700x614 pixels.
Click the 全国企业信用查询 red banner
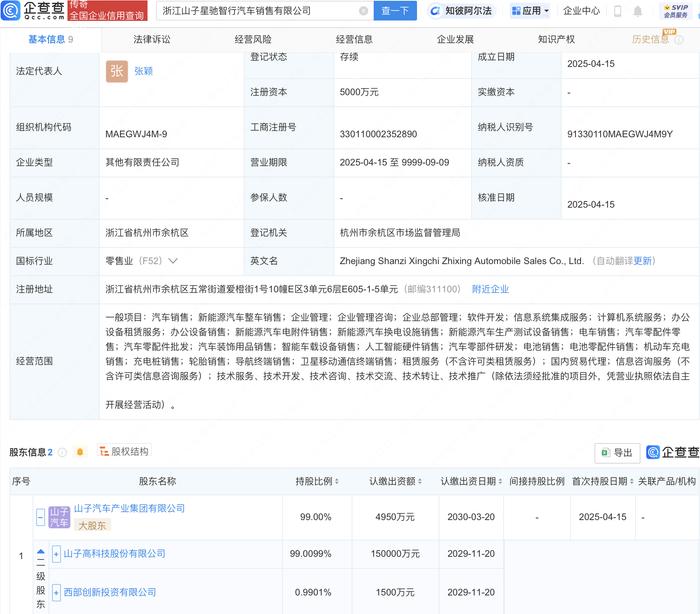108,11
